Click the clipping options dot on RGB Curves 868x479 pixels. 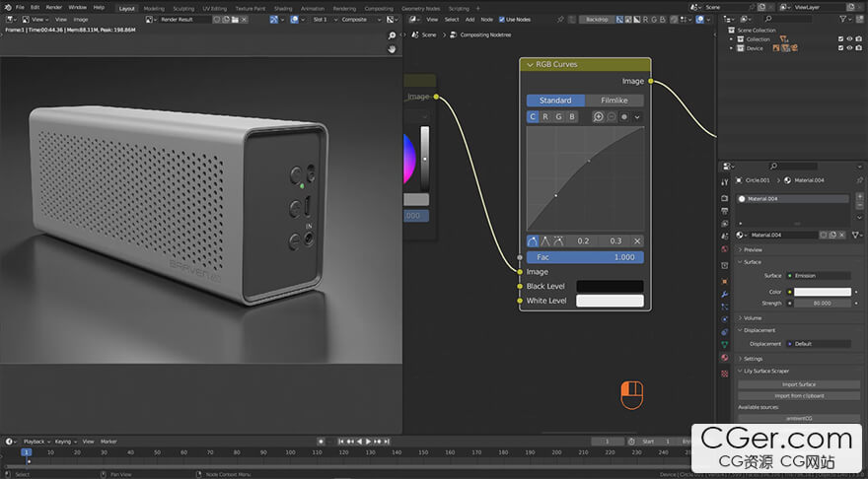pos(624,116)
